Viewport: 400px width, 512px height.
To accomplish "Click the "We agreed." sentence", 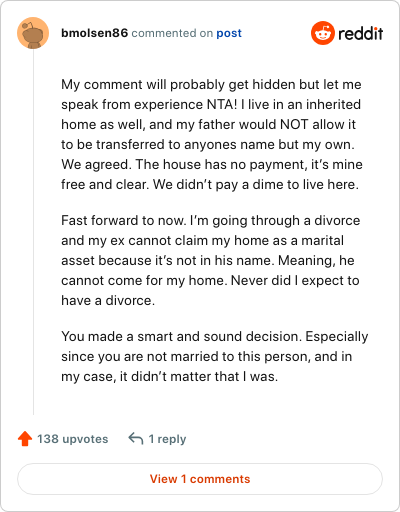I will point(97,165).
